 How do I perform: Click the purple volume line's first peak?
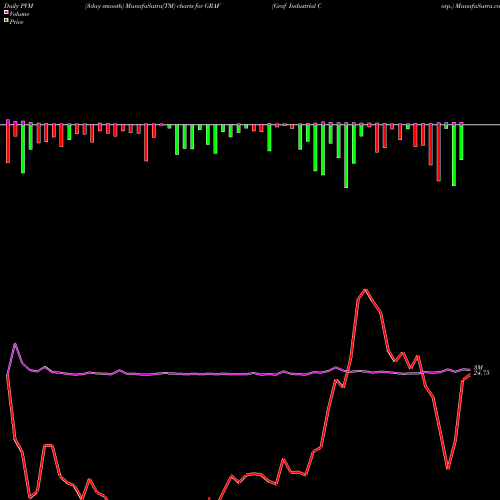coord(15,344)
